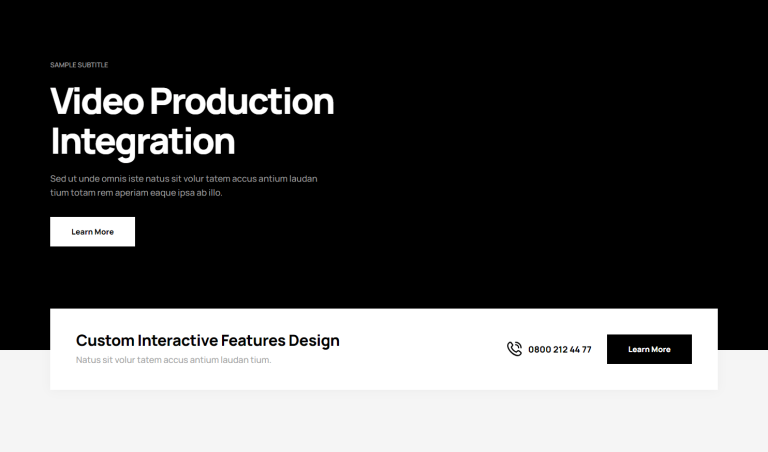This screenshot has height=452, width=768.
Task: Click the word Integration in headline
Action: pos(142,142)
